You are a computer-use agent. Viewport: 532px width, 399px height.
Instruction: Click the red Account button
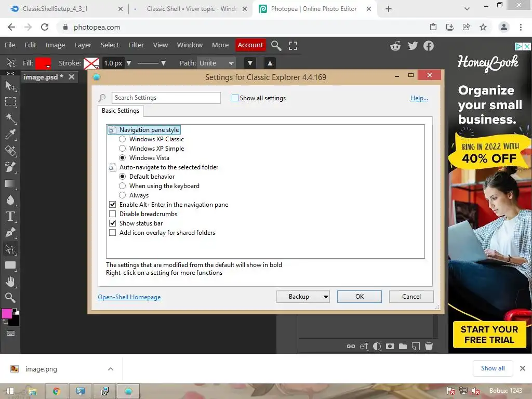coord(250,45)
